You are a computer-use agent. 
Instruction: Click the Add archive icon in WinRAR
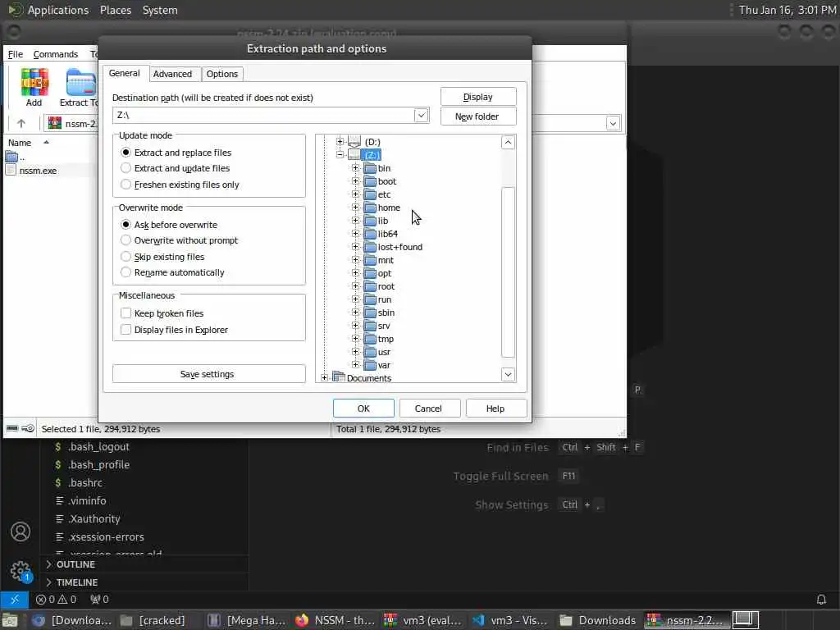[x=34, y=82]
